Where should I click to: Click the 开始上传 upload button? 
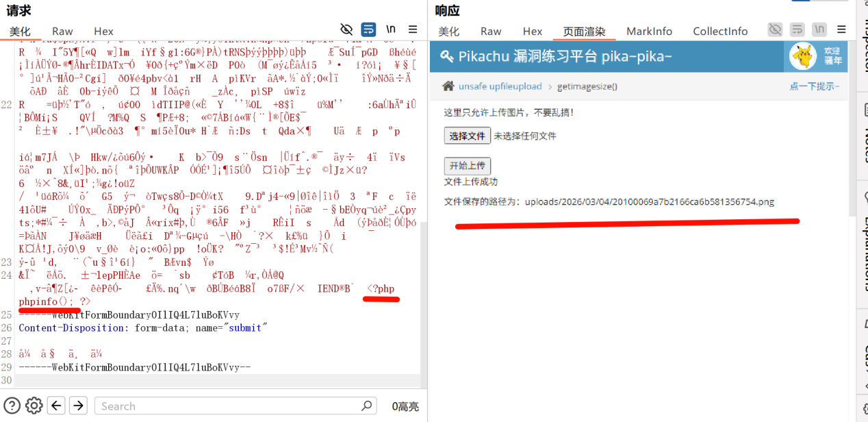click(467, 166)
